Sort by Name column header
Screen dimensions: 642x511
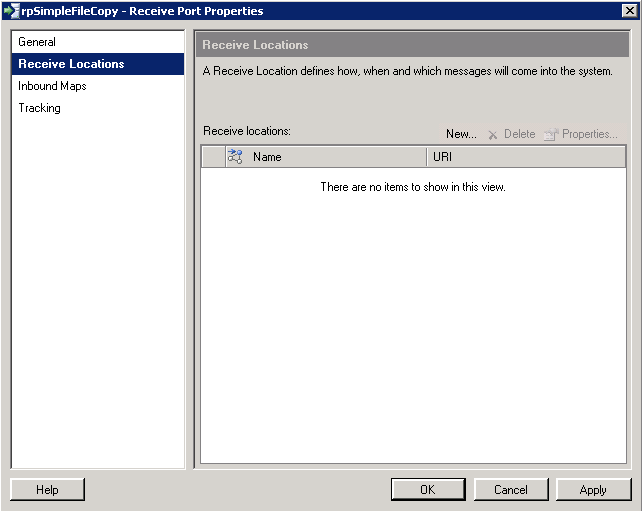(326, 157)
